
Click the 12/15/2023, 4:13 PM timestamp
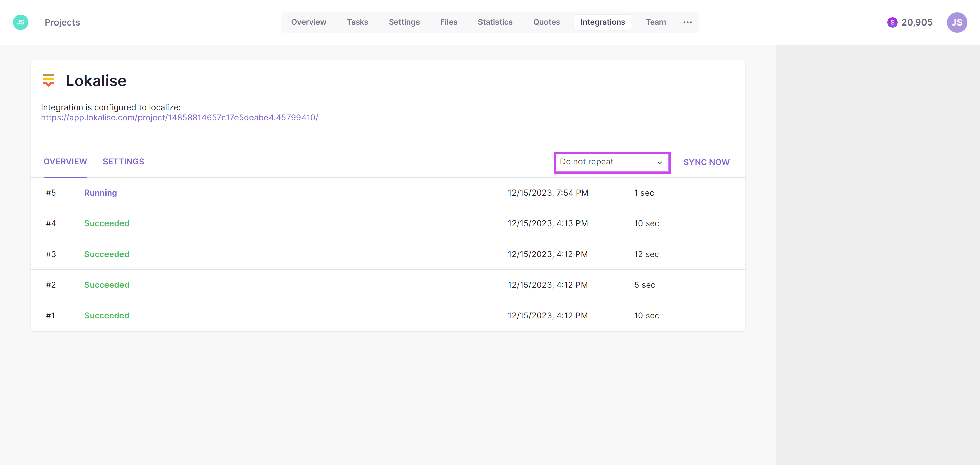[548, 223]
